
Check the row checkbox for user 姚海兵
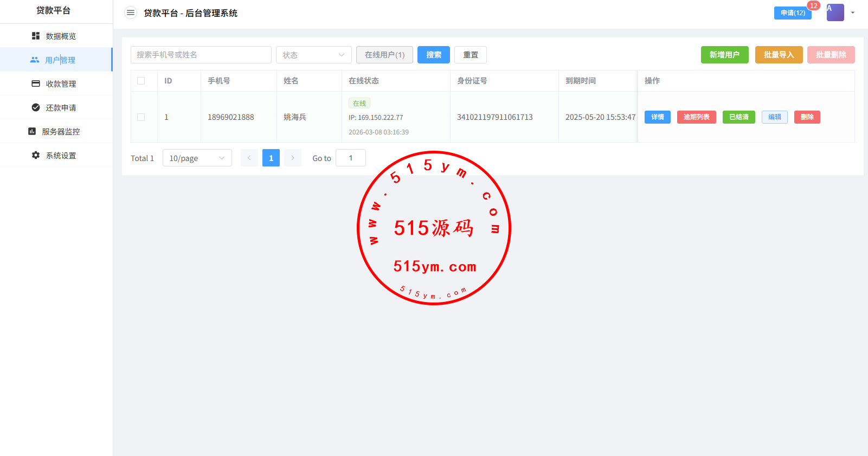[x=141, y=117]
